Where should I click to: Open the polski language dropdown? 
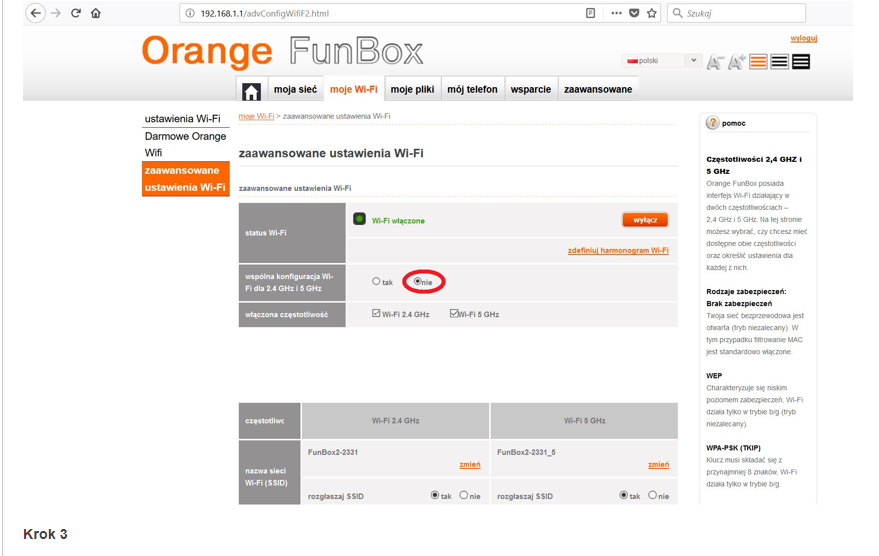pyautogui.click(x=662, y=61)
